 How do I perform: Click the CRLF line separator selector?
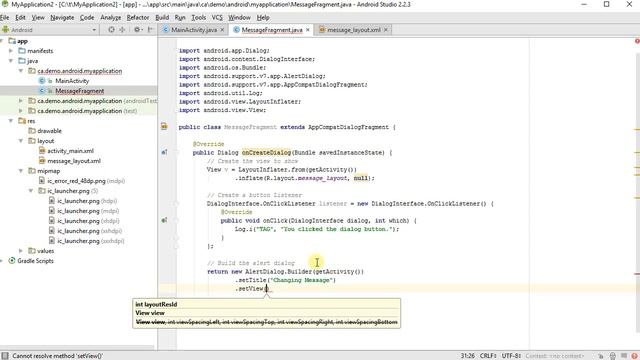pos(488,356)
